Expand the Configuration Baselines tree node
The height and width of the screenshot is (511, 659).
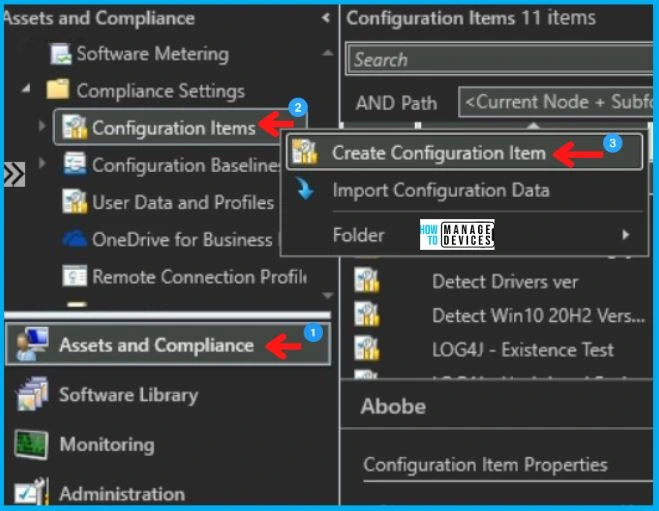tap(41, 165)
